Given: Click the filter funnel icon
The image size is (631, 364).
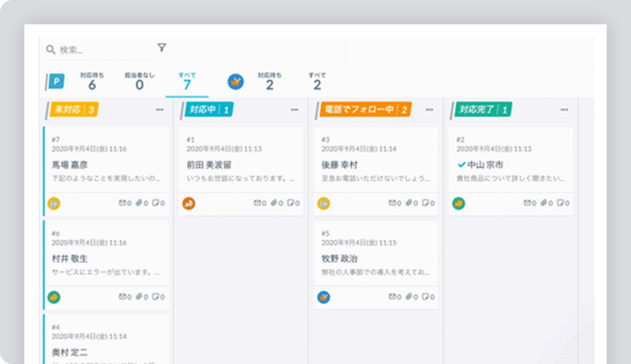Looking at the screenshot, I should (x=161, y=47).
